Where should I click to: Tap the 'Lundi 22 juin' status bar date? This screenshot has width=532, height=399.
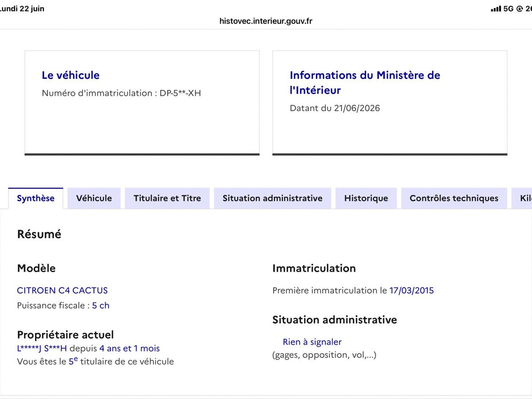[22, 9]
